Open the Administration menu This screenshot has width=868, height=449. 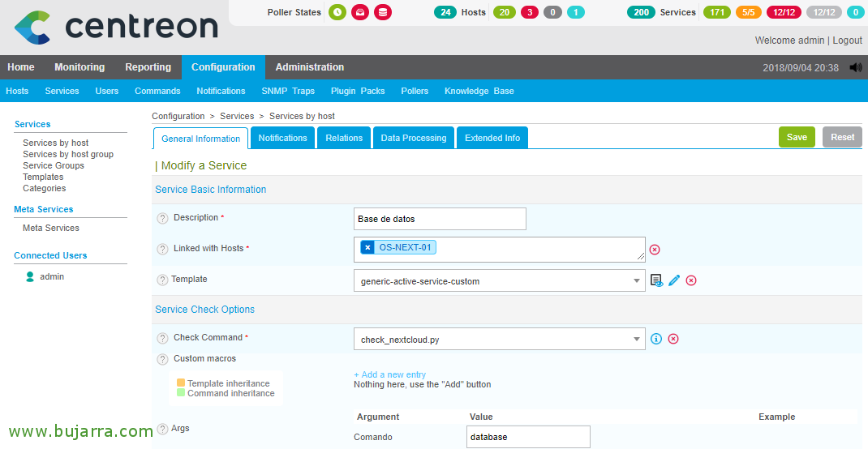[x=309, y=67]
